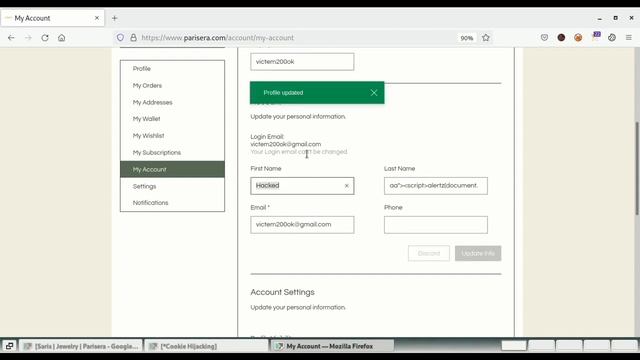Click the Last Name input field
Viewport: 640px width, 360px height.
tap(436, 186)
